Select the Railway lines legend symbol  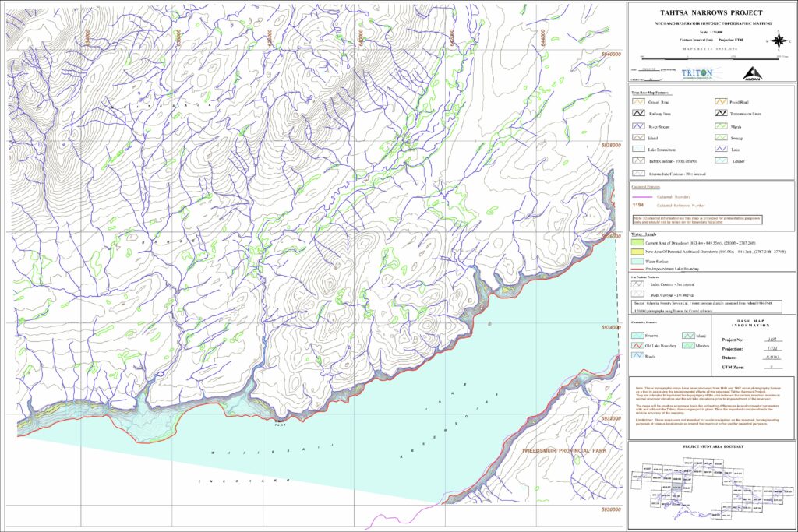click(637, 114)
